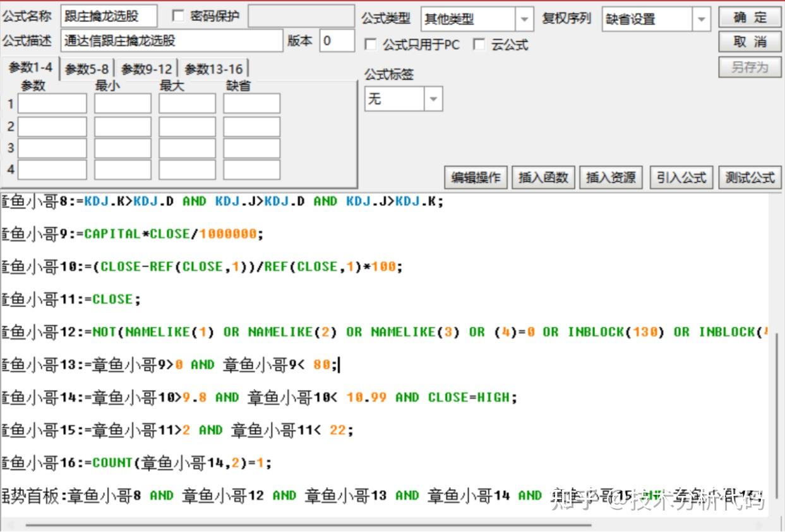Click the 测试公式 button
This screenshot has width=785, height=532.
coord(750,178)
